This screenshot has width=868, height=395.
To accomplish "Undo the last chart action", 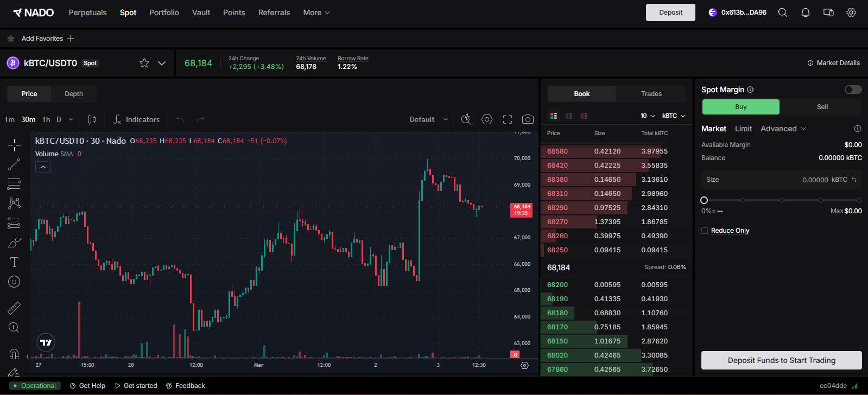I will (x=180, y=119).
